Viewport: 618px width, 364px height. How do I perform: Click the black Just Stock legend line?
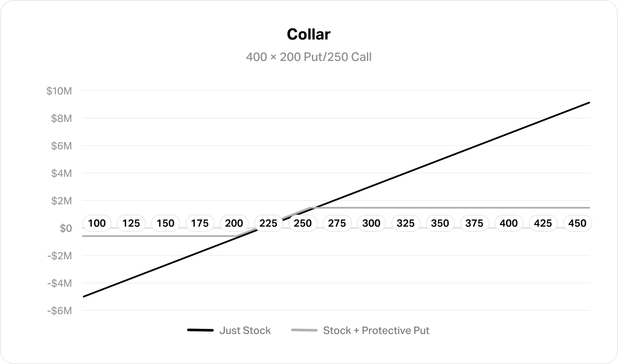[200, 331]
